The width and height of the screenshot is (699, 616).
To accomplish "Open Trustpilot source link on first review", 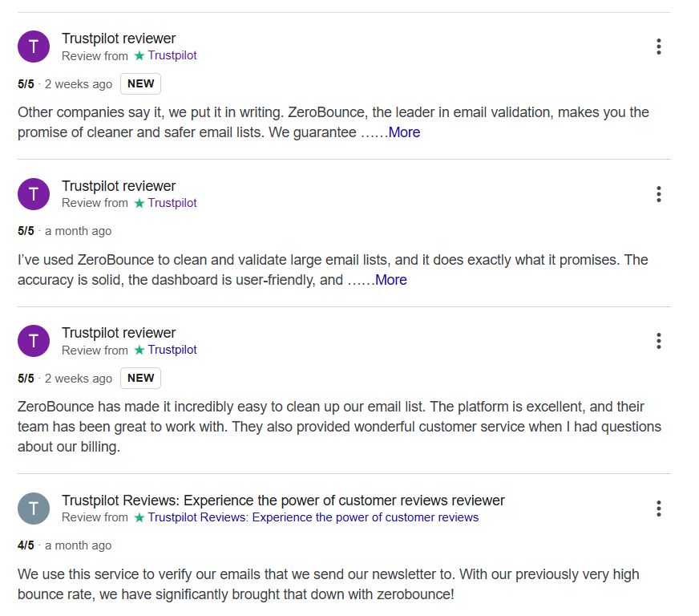I will (172, 55).
